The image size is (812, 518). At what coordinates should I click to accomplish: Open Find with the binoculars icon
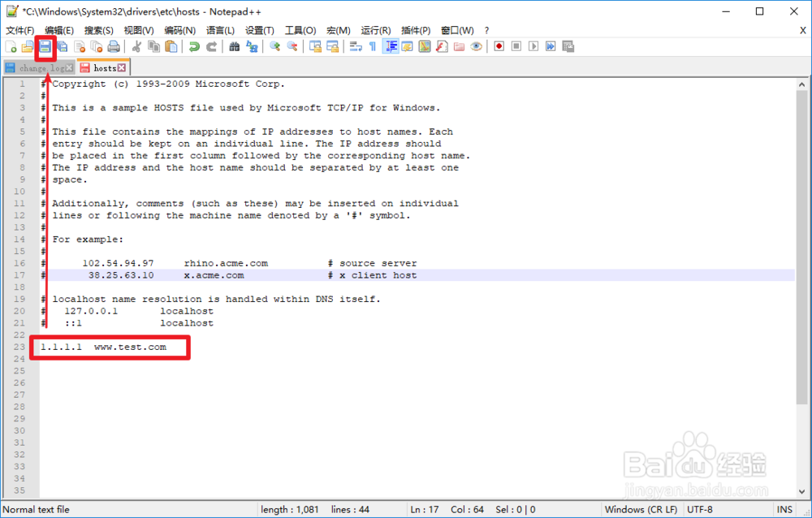235,46
